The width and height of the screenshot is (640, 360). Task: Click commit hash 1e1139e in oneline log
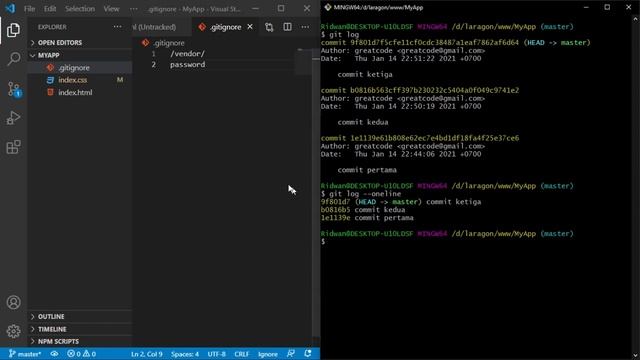[335, 218]
